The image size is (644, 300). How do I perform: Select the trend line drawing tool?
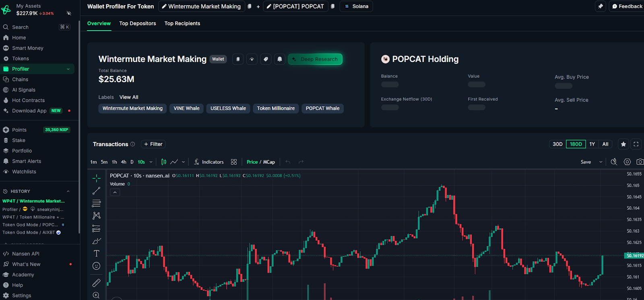click(97, 191)
